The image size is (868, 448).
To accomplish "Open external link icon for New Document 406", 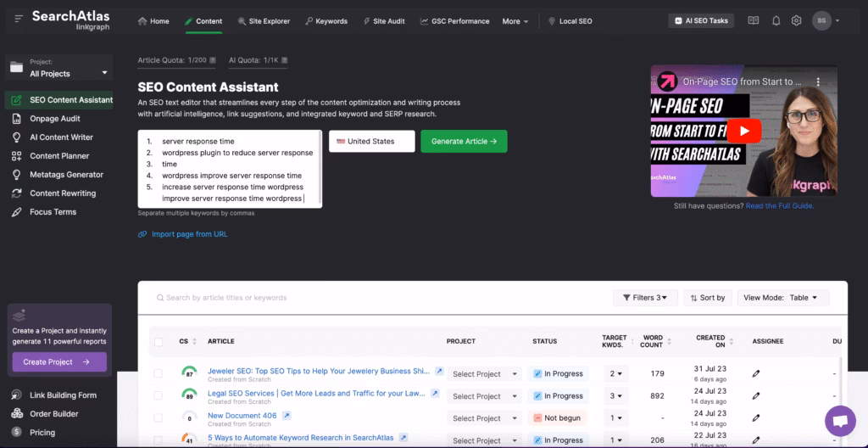I will coord(287,416).
